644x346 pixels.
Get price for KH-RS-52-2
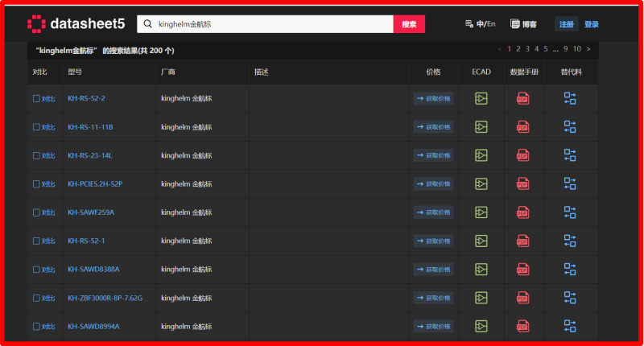click(x=433, y=98)
